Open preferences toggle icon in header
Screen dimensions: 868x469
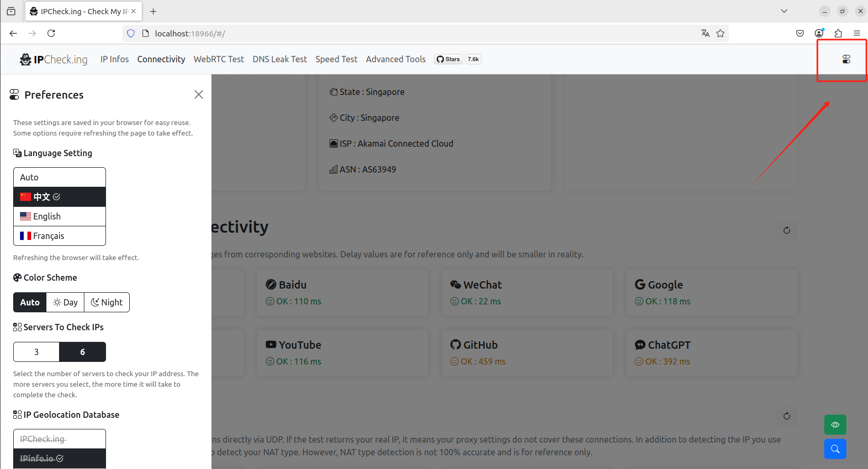[846, 59]
